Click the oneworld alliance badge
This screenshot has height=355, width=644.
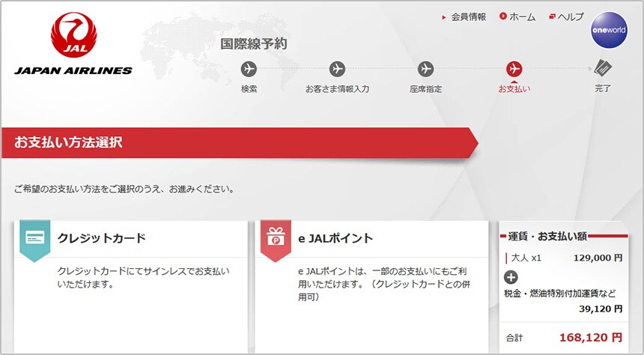point(608,32)
